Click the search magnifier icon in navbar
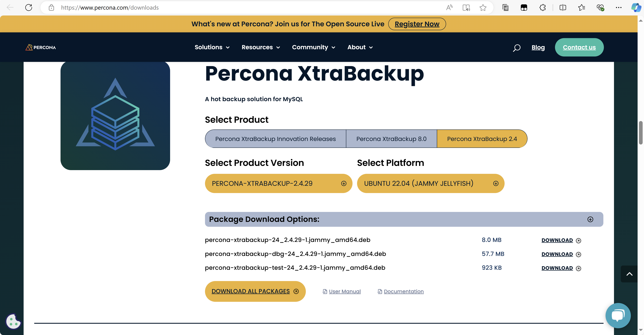644x335 pixels. [517, 48]
